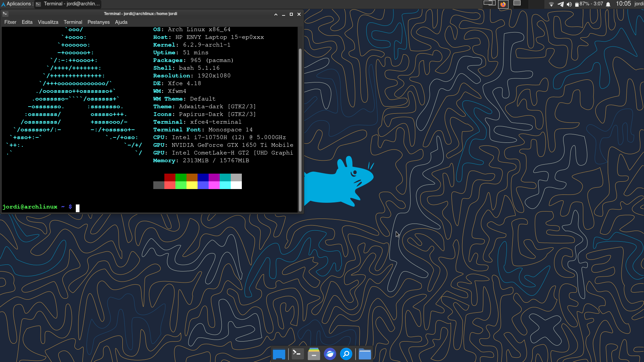Click the 'DE: Xfce 4.18' line
The width and height of the screenshot is (644, 362).
177,83
